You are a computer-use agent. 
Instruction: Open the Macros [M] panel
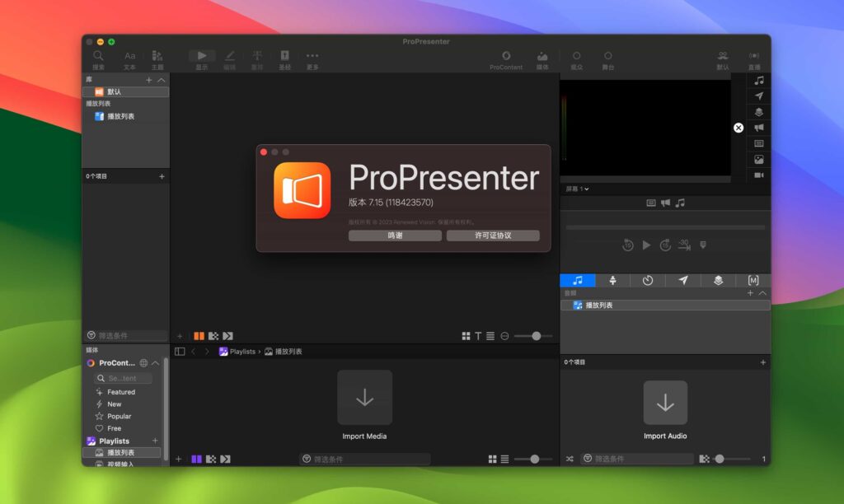point(753,281)
